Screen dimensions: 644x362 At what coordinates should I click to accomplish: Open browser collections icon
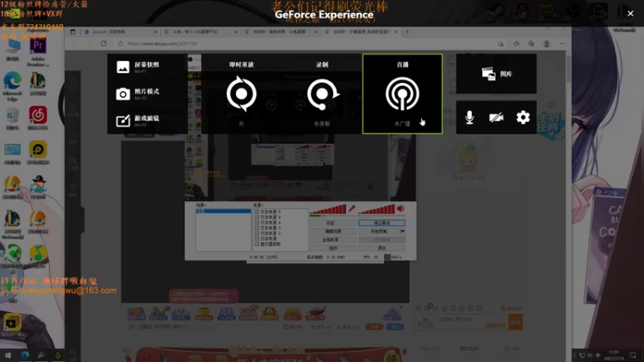click(531, 43)
